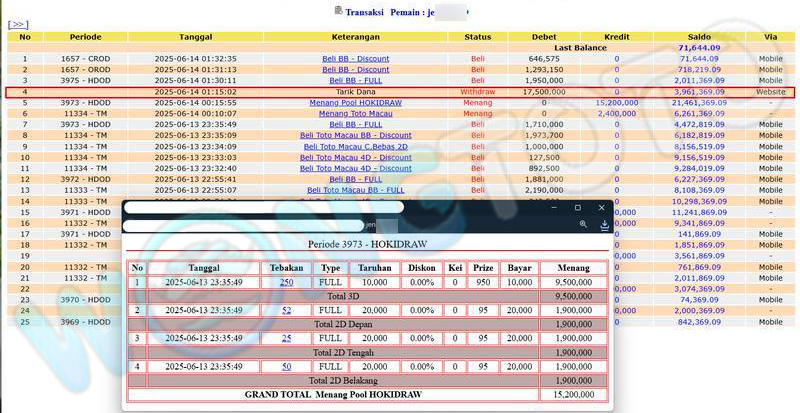Minimize the popup window

[x=553, y=207]
